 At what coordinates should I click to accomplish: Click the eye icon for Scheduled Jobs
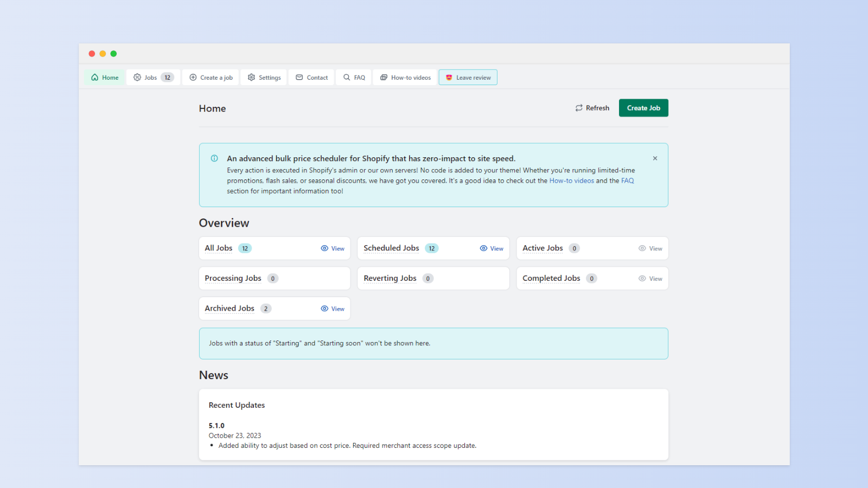click(483, 248)
